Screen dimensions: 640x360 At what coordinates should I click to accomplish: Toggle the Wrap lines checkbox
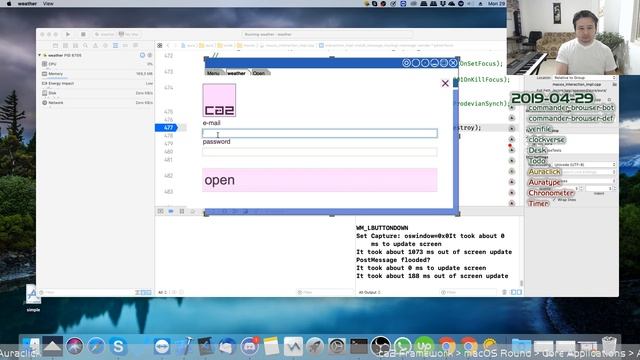555,200
